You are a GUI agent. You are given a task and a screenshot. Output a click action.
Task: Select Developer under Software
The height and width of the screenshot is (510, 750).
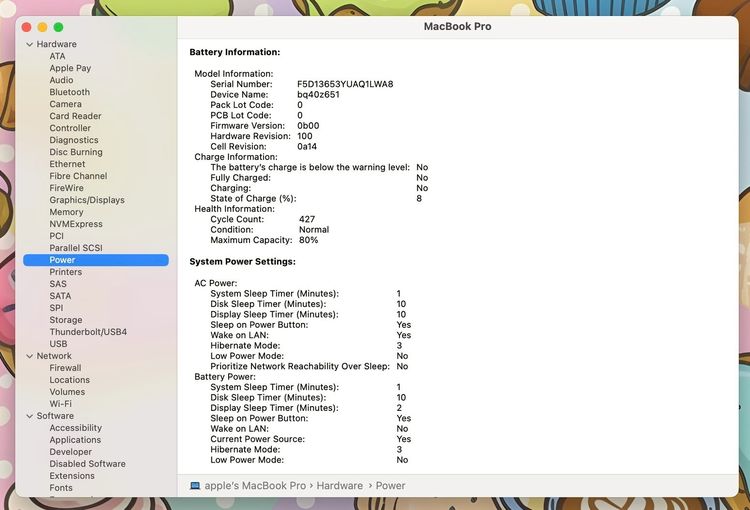coord(71,452)
